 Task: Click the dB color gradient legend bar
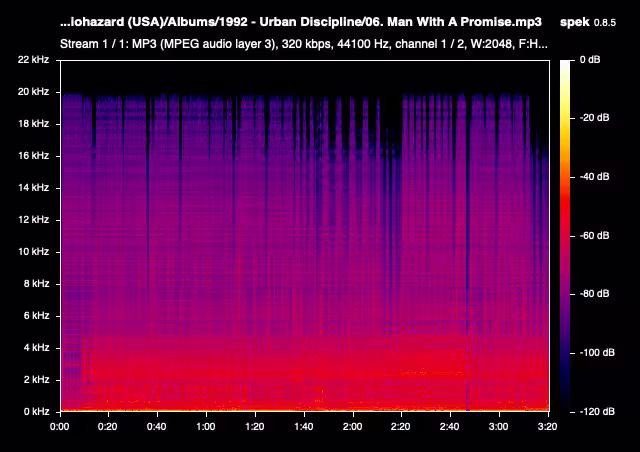[x=565, y=236]
